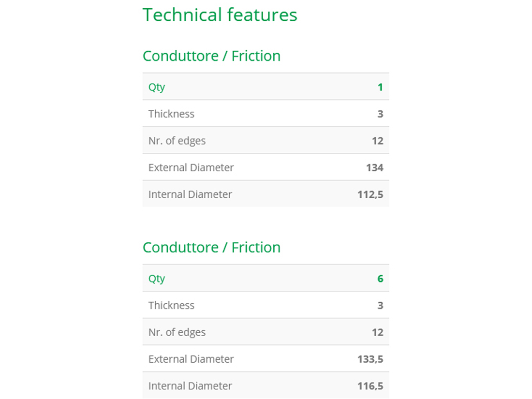Image resolution: width=532 pixels, height=399 pixels.
Task: Click Internal Diameter label in first table
Action: click(190, 194)
